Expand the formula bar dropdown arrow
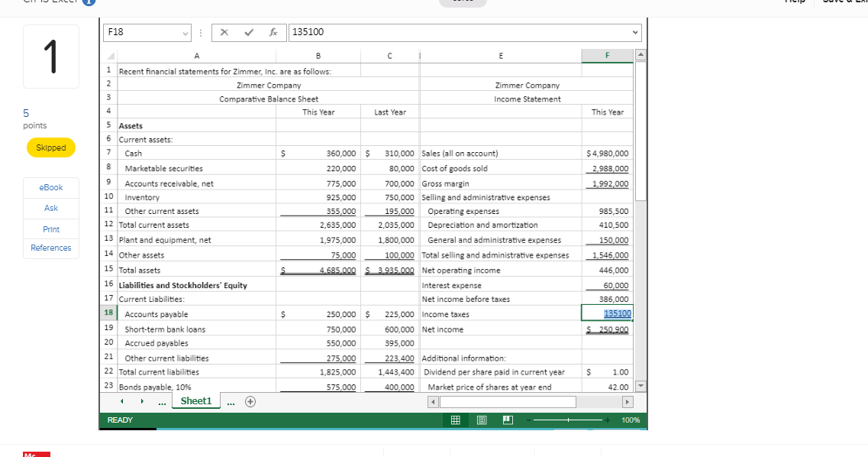The height and width of the screenshot is (457, 868). pos(634,33)
